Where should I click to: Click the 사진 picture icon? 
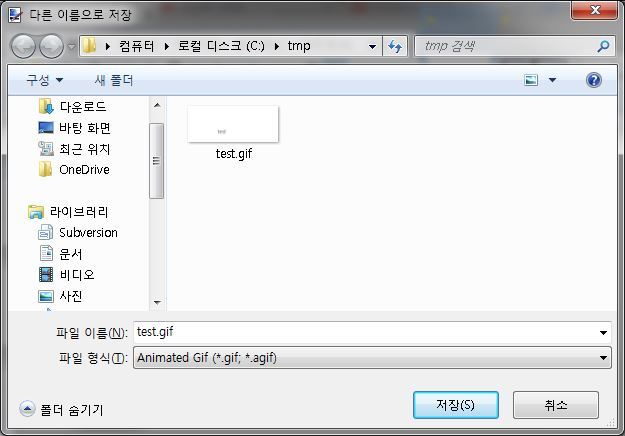(x=46, y=296)
